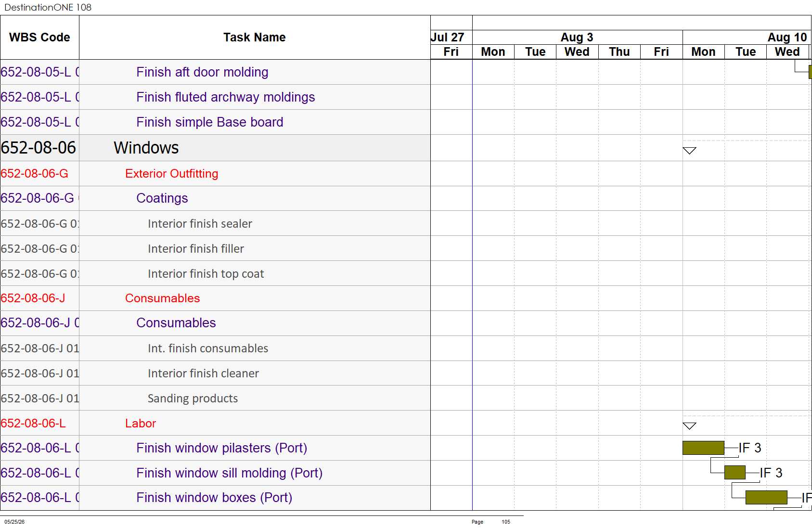The width and height of the screenshot is (812, 528).
Task: Click WBS code 652-08-06-J
Action: [x=33, y=298]
